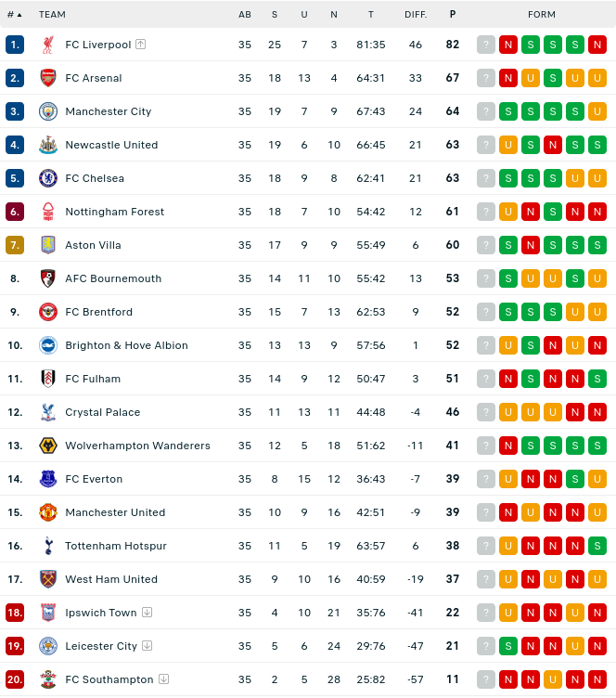The width and height of the screenshot is (616, 698).
Task: Open the Nottingham Forest team link
Action: pos(115,212)
